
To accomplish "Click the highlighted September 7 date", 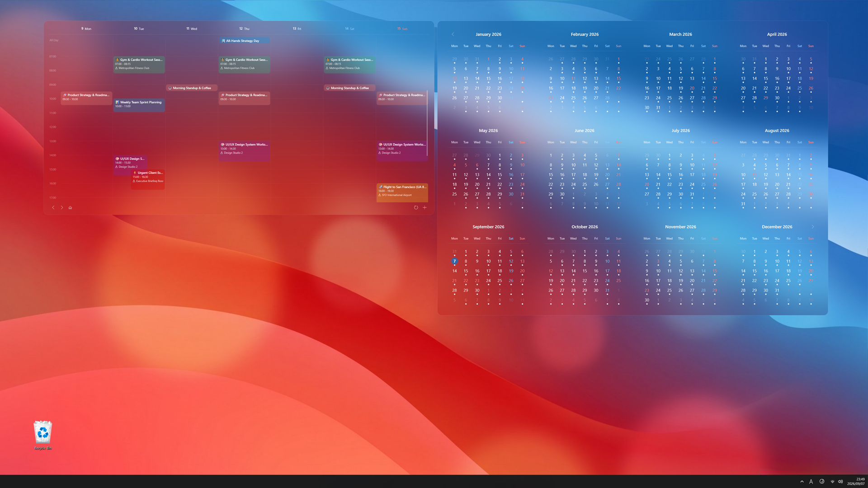I will pyautogui.click(x=454, y=261).
